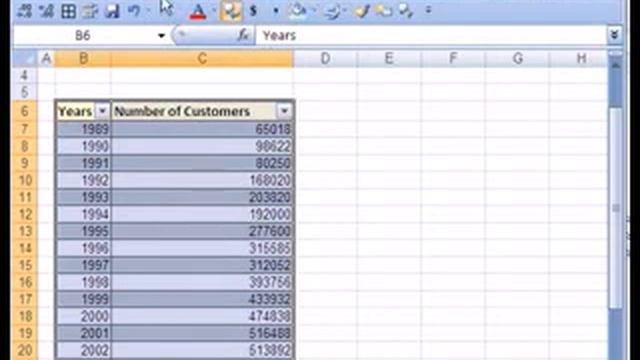Select the cell with value 474838
This screenshot has width=640, height=360.
[x=202, y=316]
